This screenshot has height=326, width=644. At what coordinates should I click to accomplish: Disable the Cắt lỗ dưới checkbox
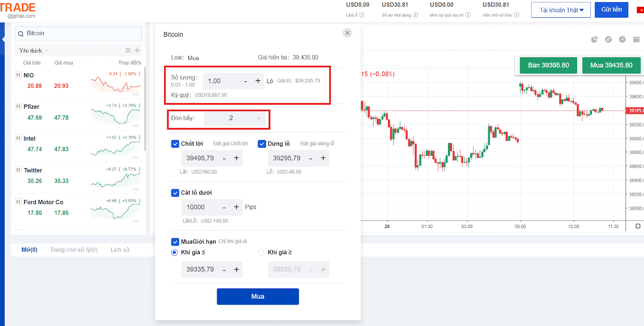click(x=175, y=193)
